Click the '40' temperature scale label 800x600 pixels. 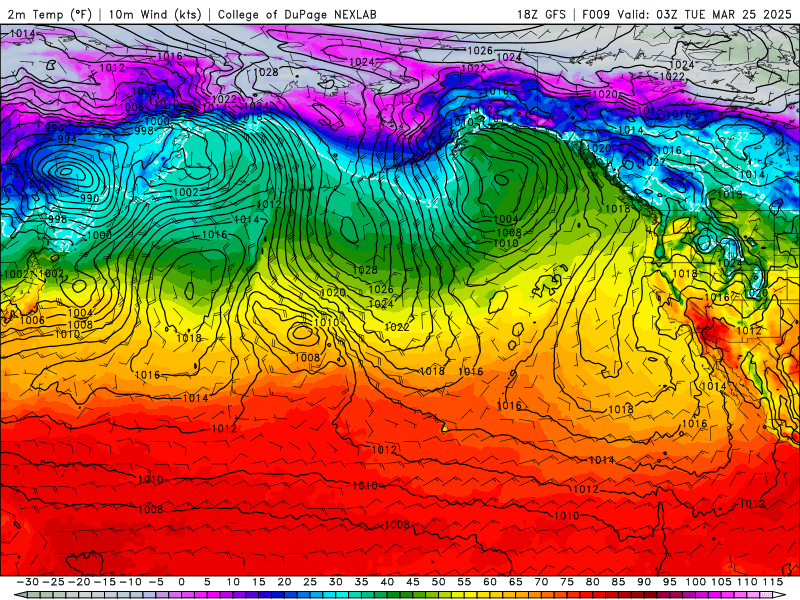point(387,582)
